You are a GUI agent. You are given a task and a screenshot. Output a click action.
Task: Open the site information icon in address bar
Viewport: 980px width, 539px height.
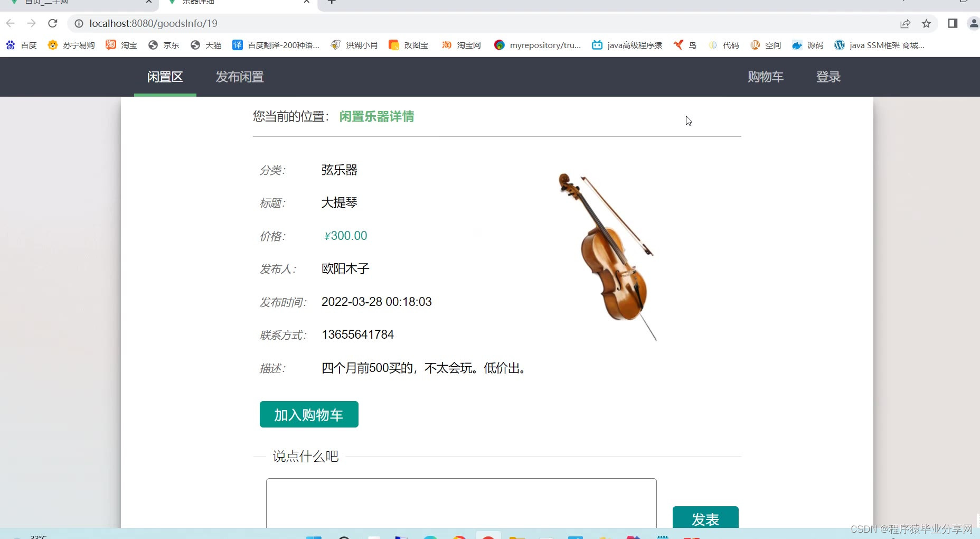coord(79,23)
